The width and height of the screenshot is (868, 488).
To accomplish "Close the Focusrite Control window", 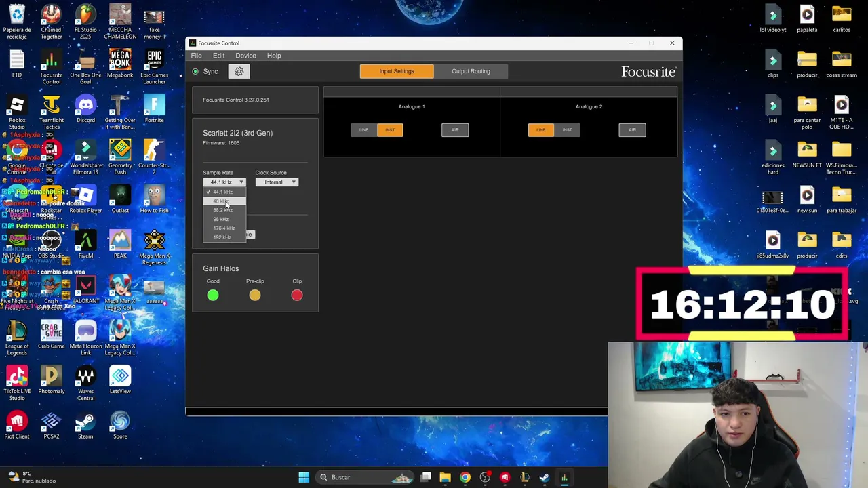I will point(672,43).
